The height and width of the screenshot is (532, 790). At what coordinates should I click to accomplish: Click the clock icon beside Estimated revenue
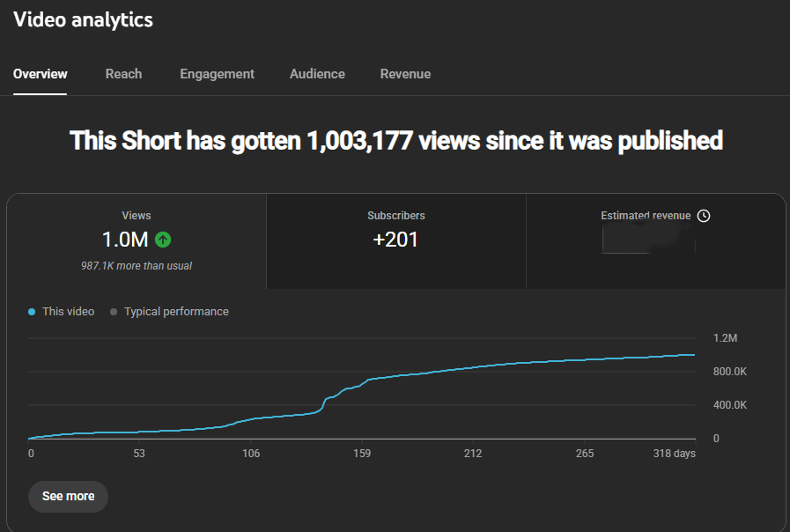704,216
